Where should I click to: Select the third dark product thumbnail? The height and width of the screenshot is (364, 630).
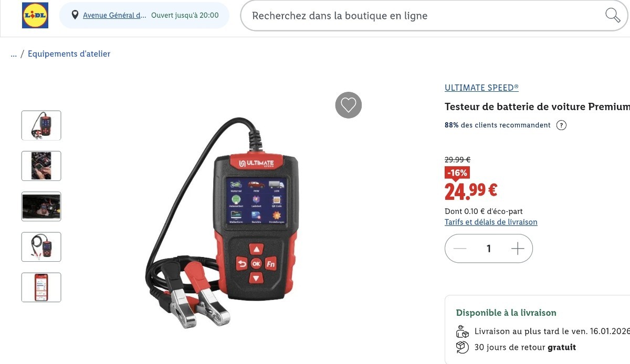41,206
